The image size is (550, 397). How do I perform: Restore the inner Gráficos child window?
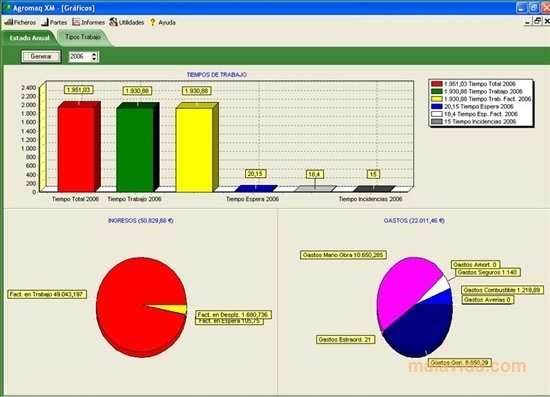coord(537,21)
